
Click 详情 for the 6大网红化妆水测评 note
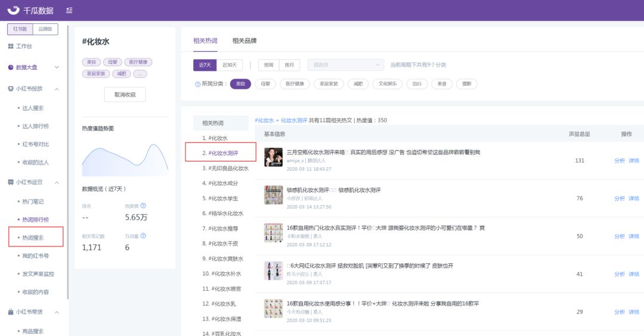(634, 274)
